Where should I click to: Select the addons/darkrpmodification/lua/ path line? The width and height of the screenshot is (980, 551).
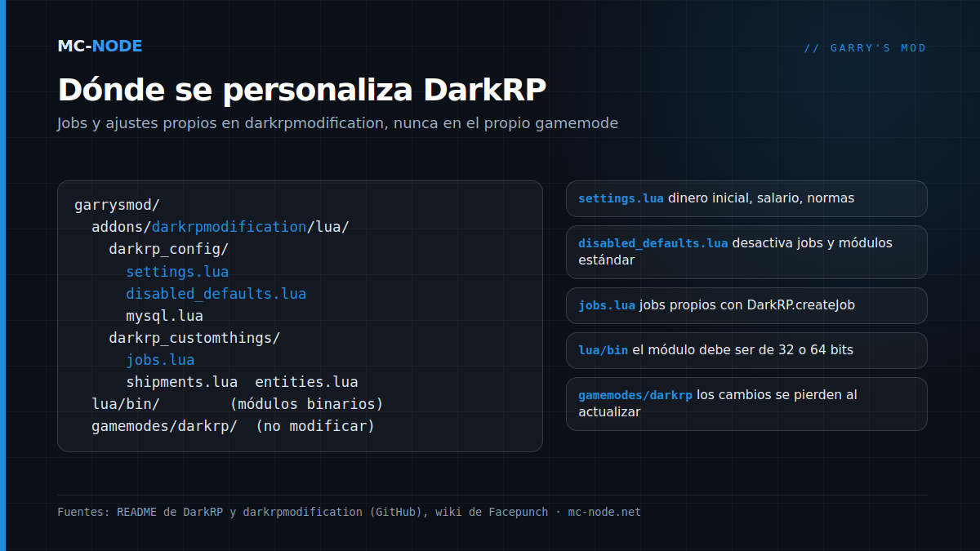click(220, 227)
